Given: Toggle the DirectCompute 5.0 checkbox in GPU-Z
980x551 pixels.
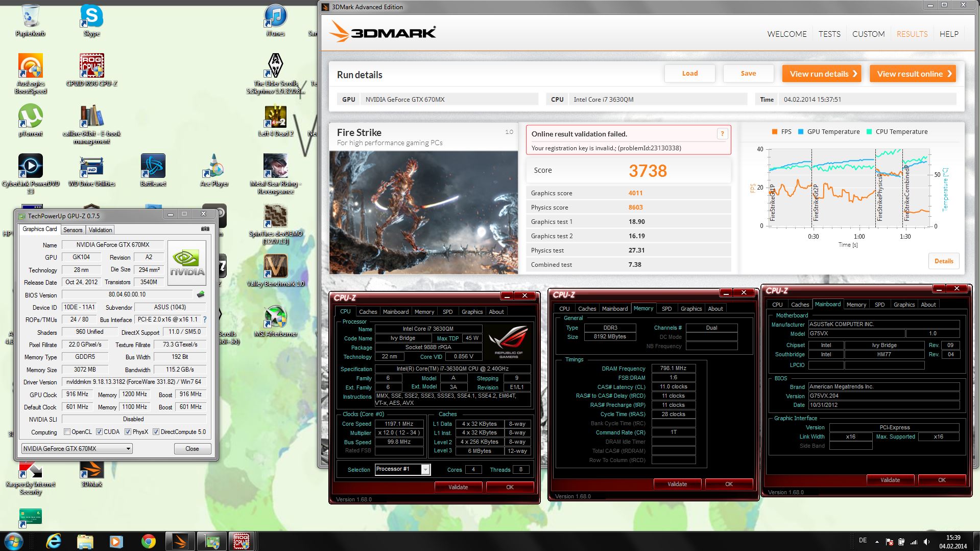Looking at the screenshot, I should [156, 432].
